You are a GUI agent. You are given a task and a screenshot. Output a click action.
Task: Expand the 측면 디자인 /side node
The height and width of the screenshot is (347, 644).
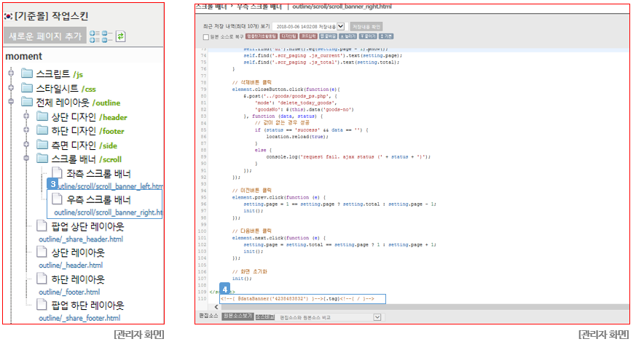pos(26,144)
